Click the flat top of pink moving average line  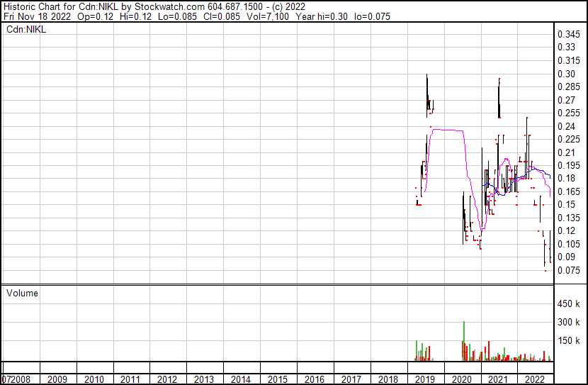pos(447,130)
